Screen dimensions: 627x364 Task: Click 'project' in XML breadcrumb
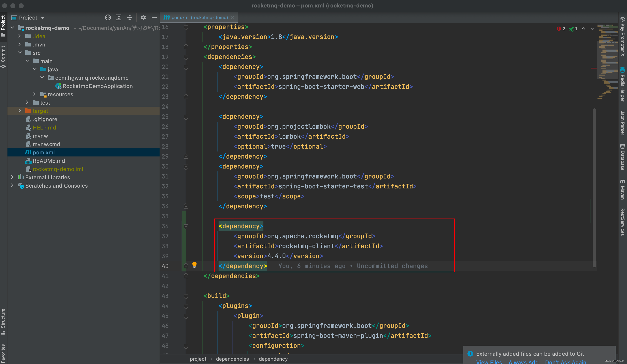click(x=198, y=359)
